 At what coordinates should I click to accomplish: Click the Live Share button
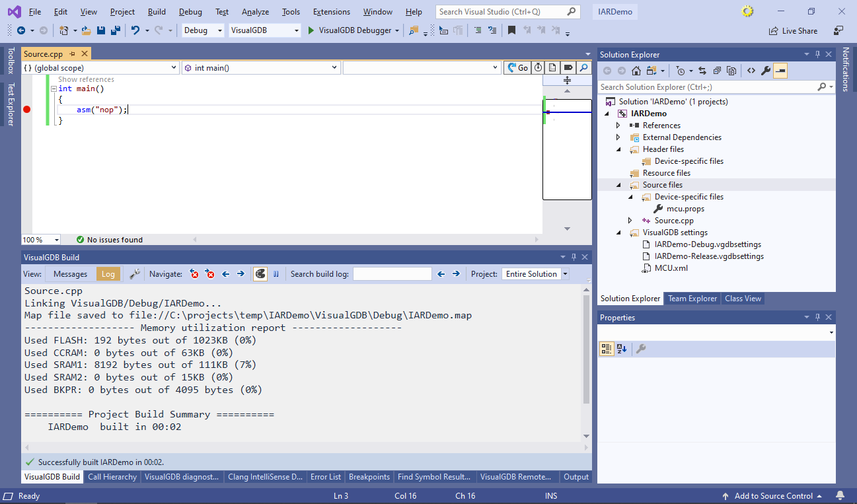(x=793, y=31)
